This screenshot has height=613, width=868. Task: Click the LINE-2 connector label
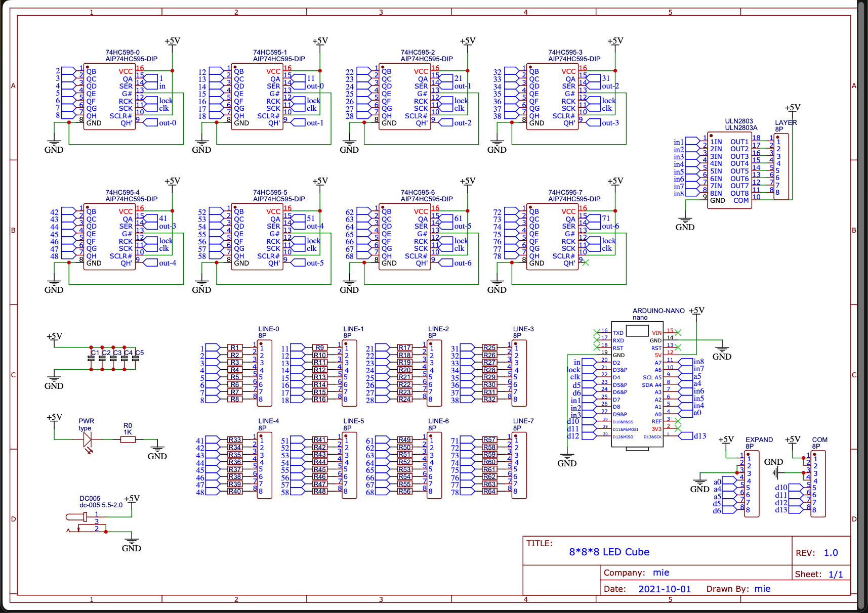coord(438,329)
